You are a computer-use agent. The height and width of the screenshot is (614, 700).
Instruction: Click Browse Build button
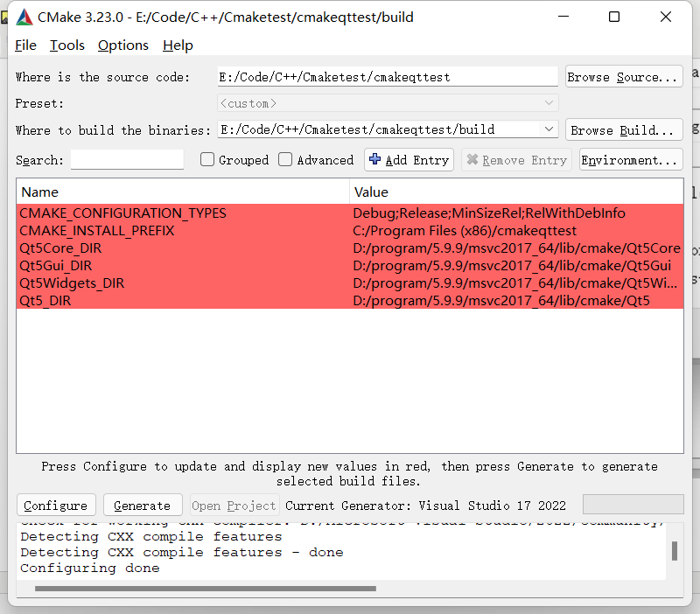point(624,129)
